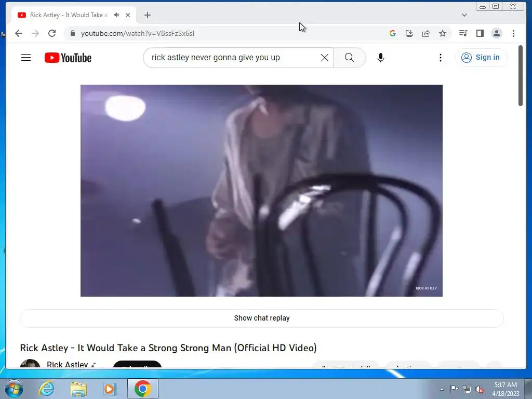This screenshot has height=399, width=532.
Task: Open Windows Explorer folder in taskbar
Action: [78, 389]
